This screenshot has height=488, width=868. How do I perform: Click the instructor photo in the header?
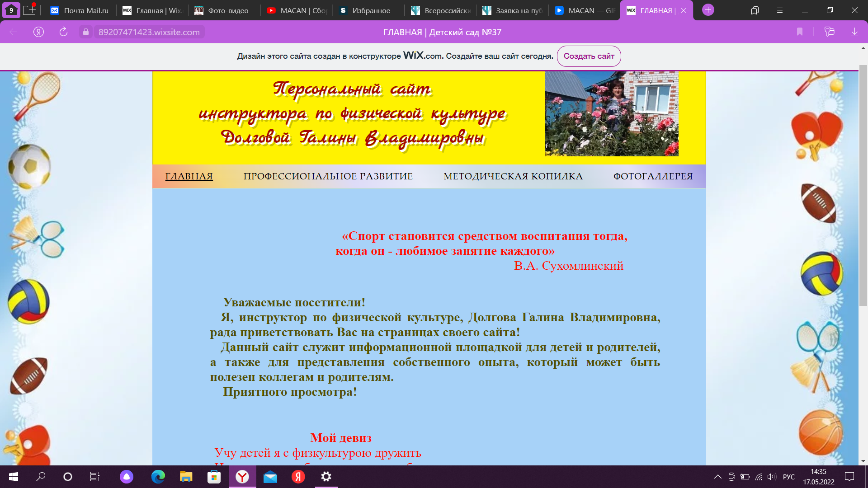pyautogui.click(x=611, y=114)
